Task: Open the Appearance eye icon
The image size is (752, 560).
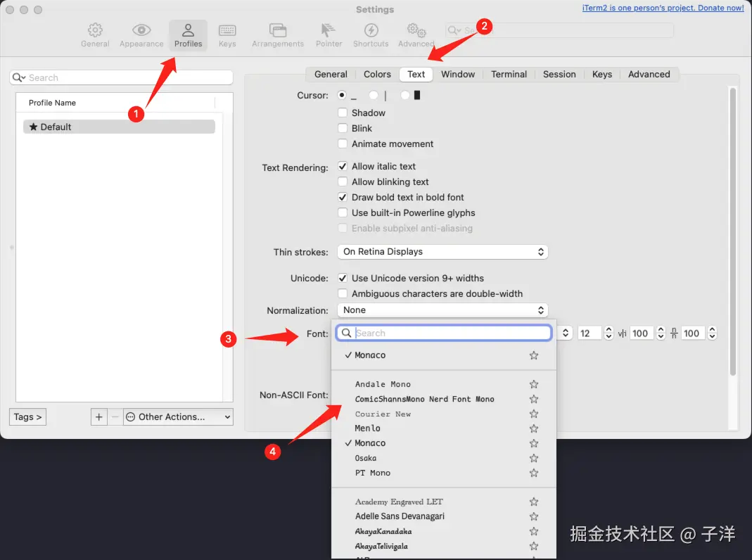Action: point(141,30)
